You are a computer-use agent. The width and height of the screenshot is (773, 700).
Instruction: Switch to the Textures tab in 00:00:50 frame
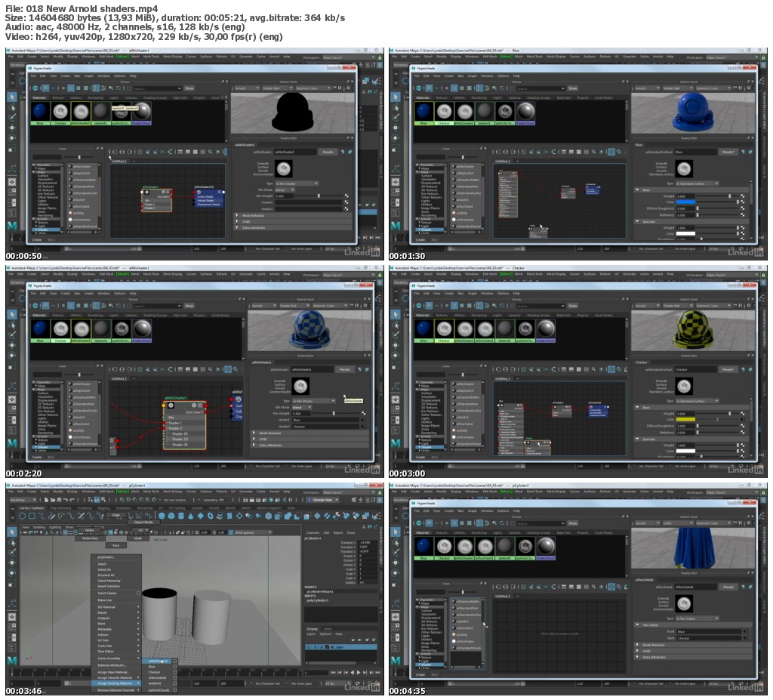[x=58, y=97]
